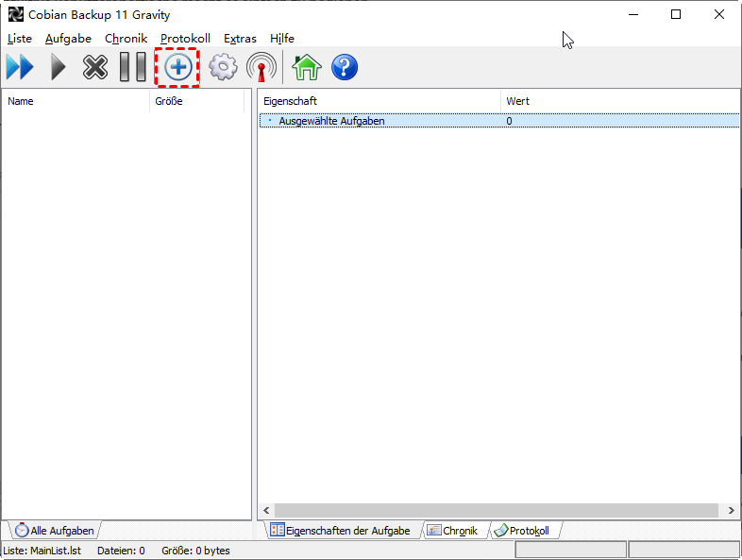
Task: Sort by the Größe column header
Action: [x=169, y=101]
